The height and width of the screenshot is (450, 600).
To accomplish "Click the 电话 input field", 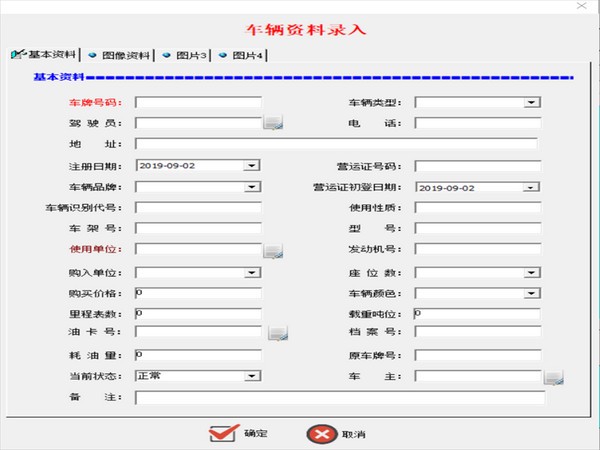I will tap(478, 123).
